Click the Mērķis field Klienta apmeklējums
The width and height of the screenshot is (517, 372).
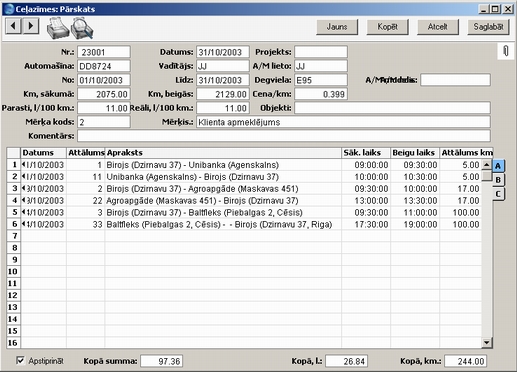[343, 122]
